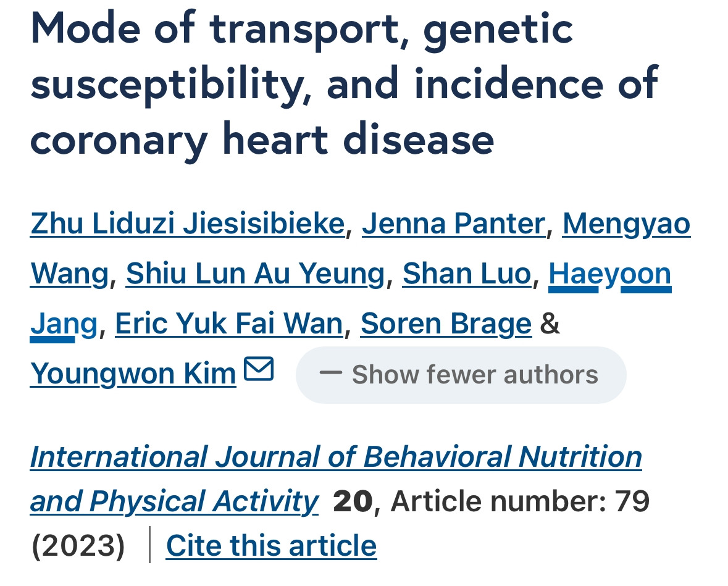728x586 pixels.
Task: Click the envelope icon beside Youngwon Kim
Action: [x=259, y=369]
